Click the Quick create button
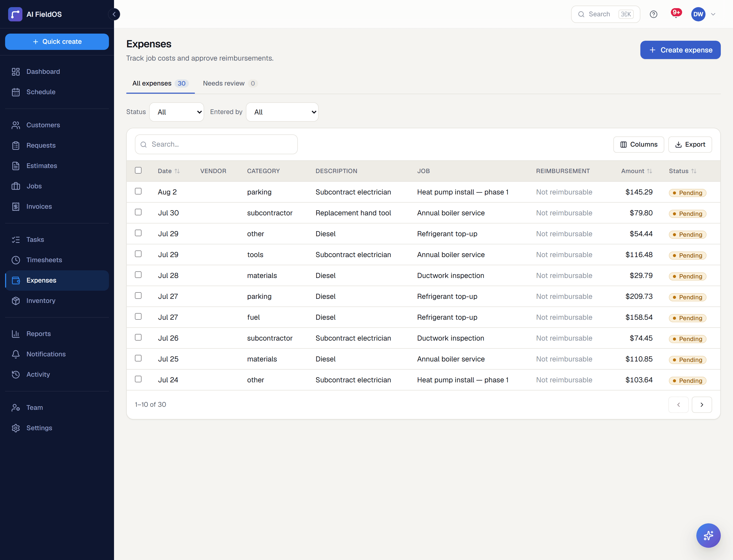This screenshot has width=733, height=560. (x=57, y=42)
